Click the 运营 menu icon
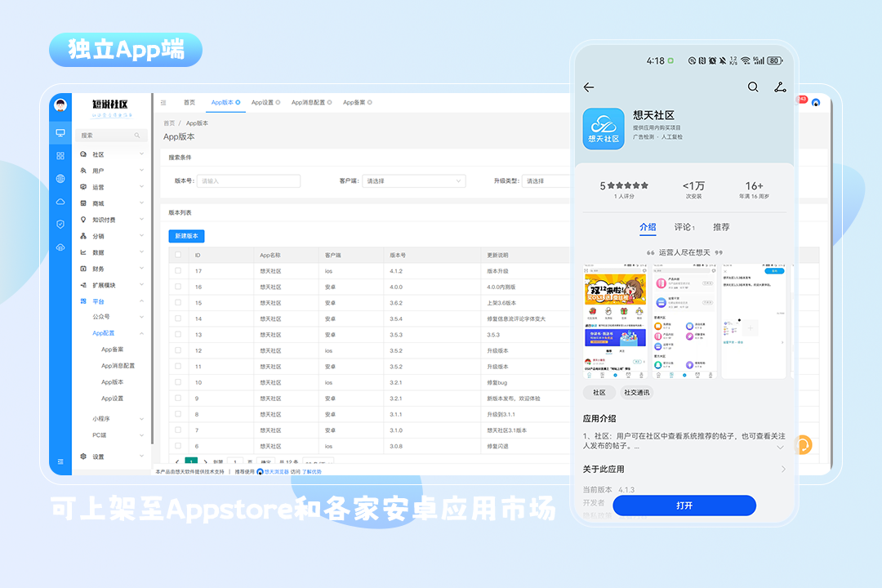 (x=83, y=187)
